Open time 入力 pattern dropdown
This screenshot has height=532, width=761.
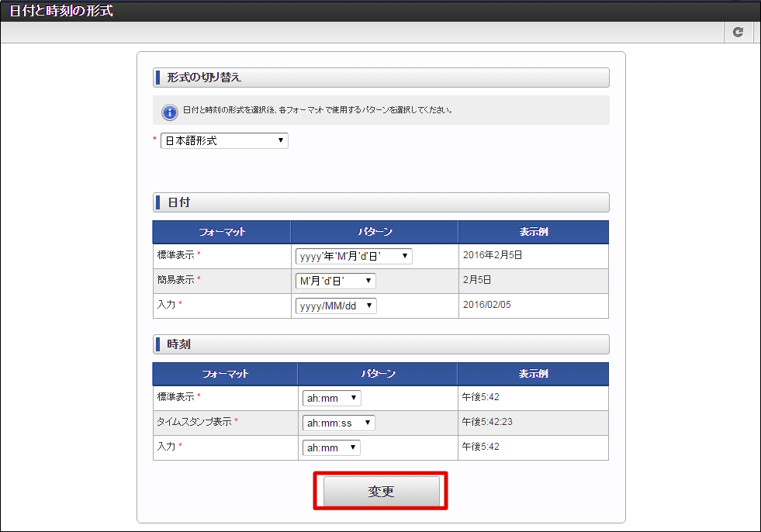331,447
